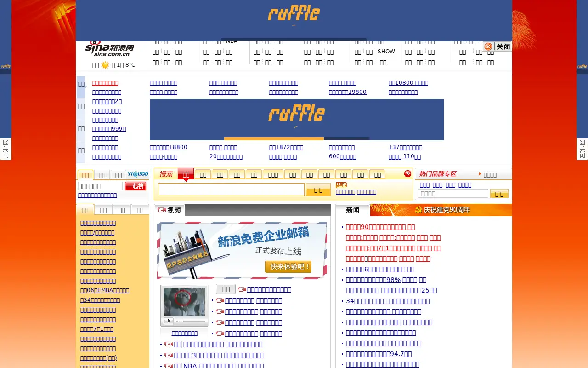Select the red highlighted search category tab
Screen dimensions: 588x368
tap(186, 174)
